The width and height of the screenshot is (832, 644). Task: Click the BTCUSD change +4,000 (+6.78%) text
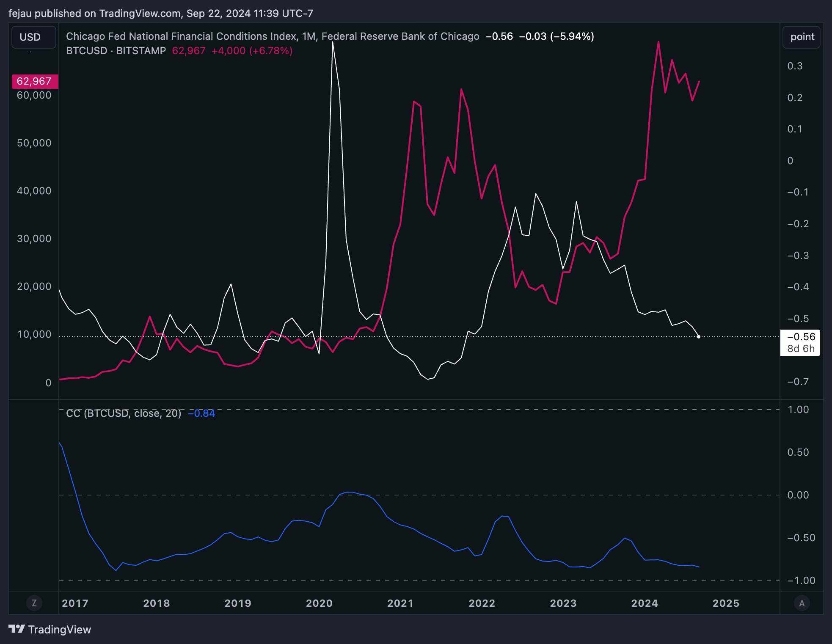(252, 51)
